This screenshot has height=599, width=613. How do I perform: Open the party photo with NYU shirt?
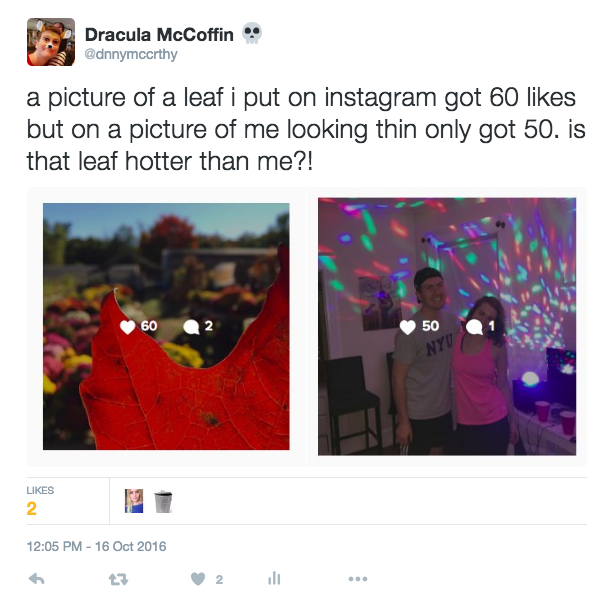[447, 326]
